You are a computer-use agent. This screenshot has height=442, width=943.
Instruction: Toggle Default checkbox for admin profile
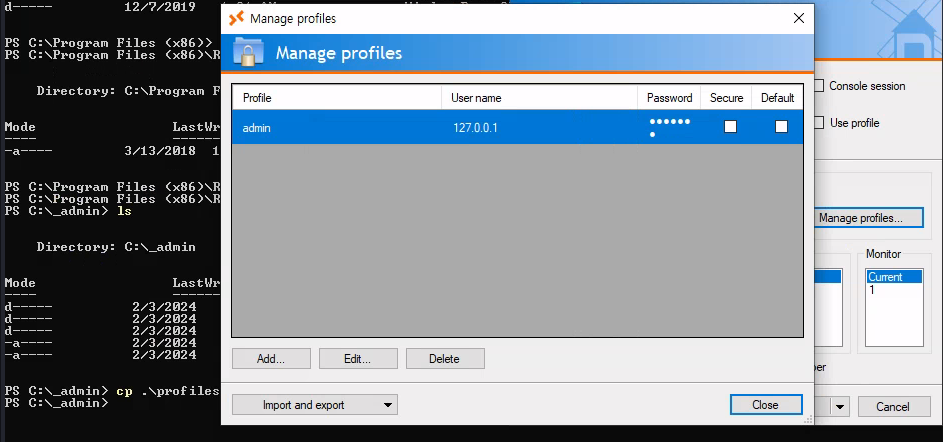tap(781, 127)
